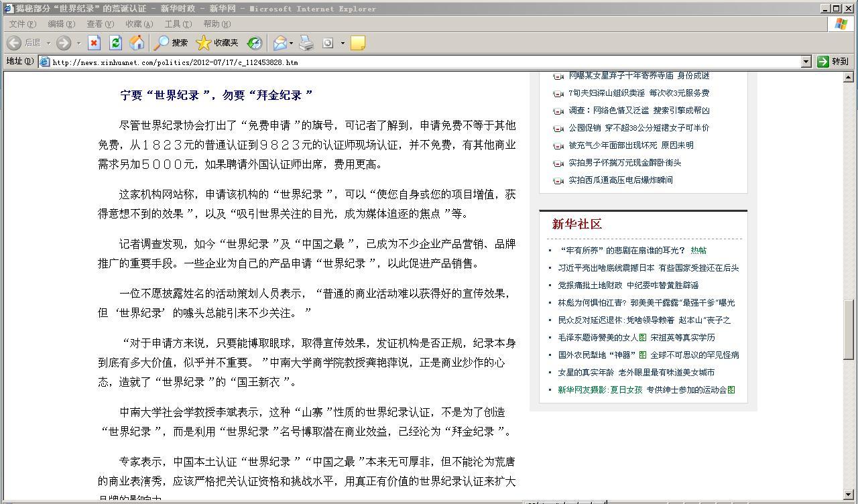Open Favorites (收藏夹) star button

(x=217, y=43)
